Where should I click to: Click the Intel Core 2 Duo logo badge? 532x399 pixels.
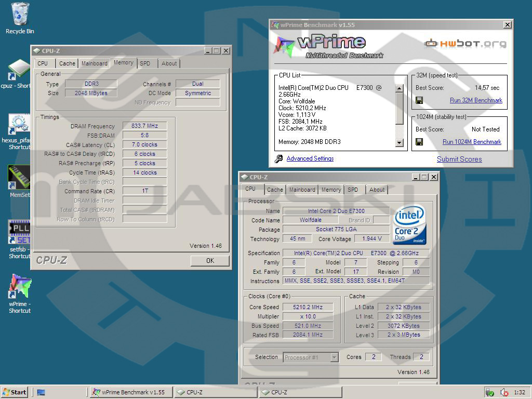pos(409,224)
